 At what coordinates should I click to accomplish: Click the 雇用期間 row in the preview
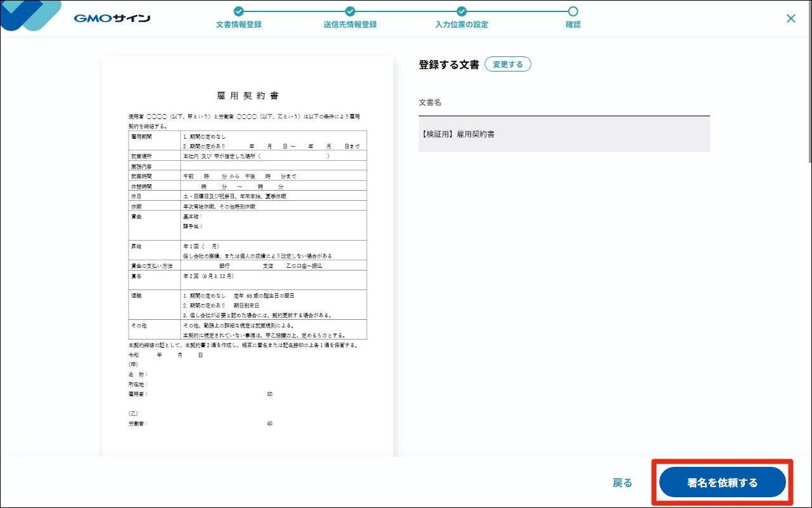click(x=248, y=141)
